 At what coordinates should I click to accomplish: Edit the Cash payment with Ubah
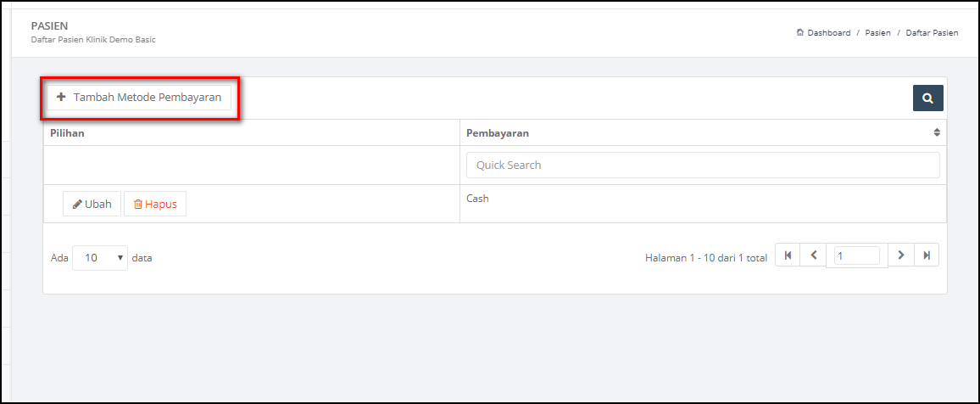pos(92,204)
